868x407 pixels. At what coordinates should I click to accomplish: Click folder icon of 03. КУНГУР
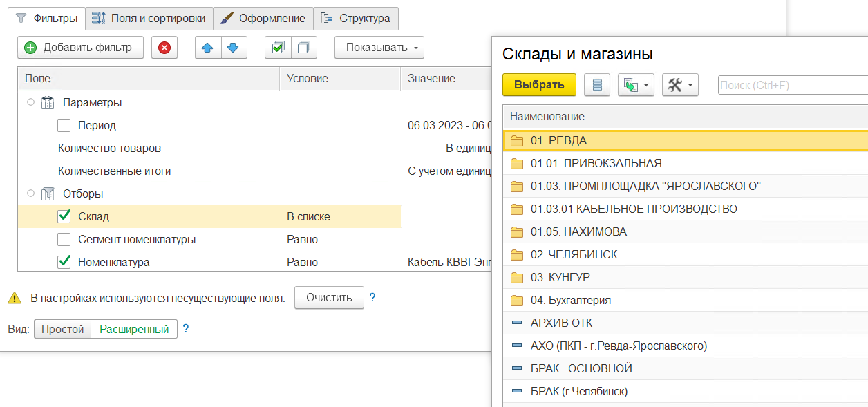click(516, 277)
